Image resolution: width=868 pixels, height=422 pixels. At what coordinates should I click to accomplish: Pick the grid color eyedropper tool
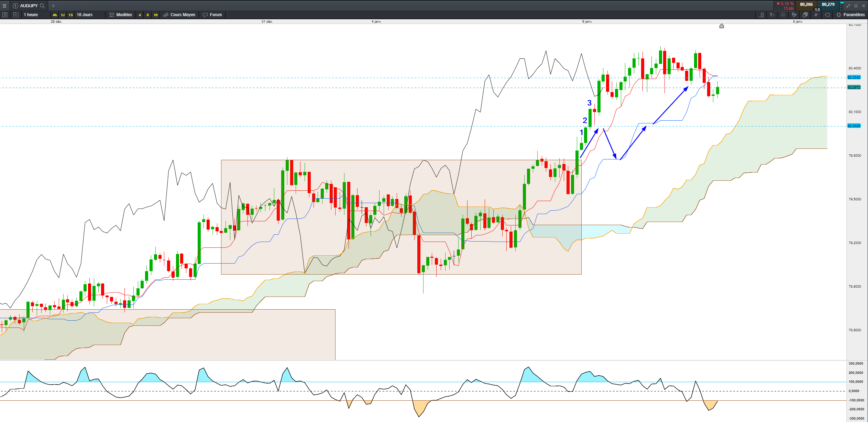pos(794,15)
